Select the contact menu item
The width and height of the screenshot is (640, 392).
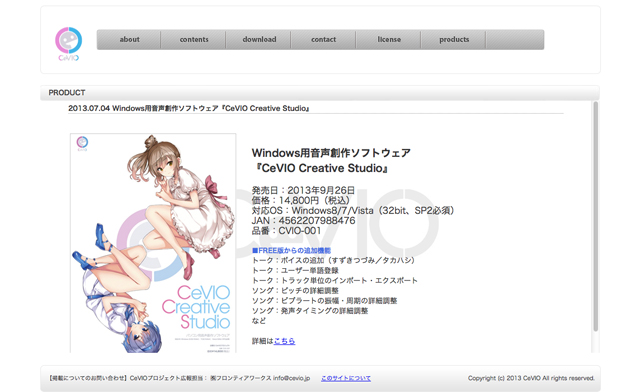[x=323, y=40]
